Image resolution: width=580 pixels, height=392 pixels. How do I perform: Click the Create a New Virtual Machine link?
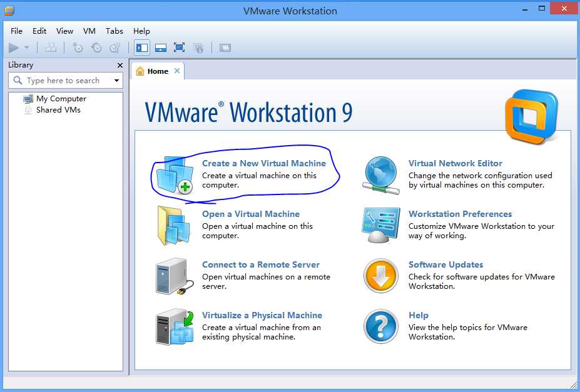pyautogui.click(x=263, y=163)
